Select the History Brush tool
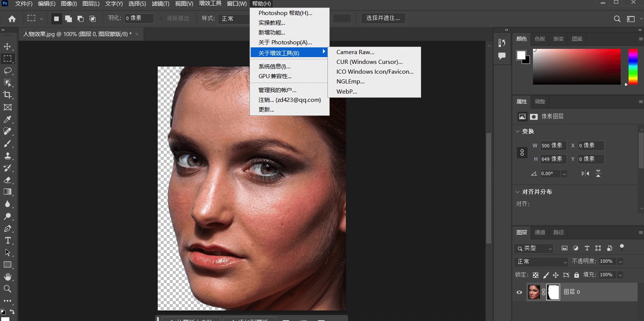This screenshot has height=321, width=644. point(8,168)
